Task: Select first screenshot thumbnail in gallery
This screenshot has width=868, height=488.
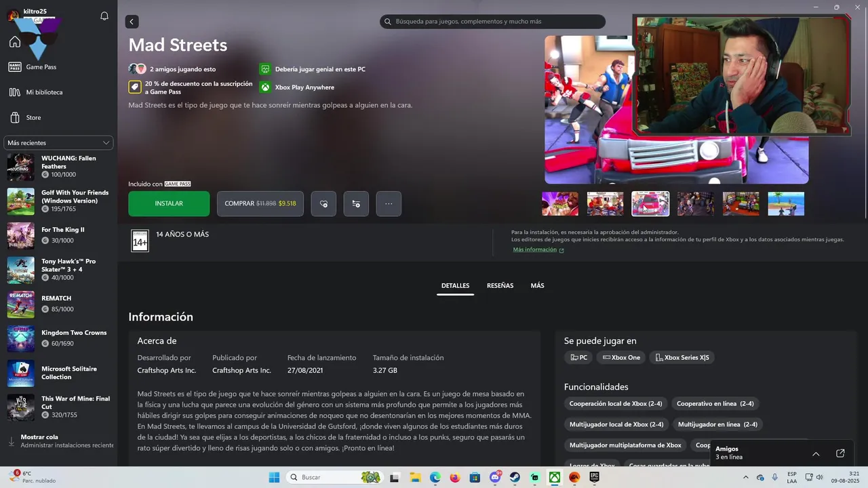Action: click(x=560, y=204)
